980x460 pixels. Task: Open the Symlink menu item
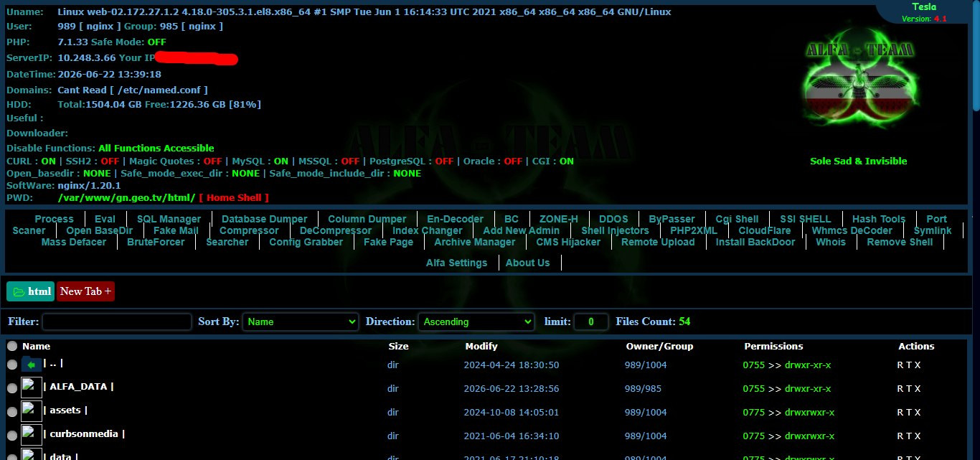pyautogui.click(x=933, y=230)
